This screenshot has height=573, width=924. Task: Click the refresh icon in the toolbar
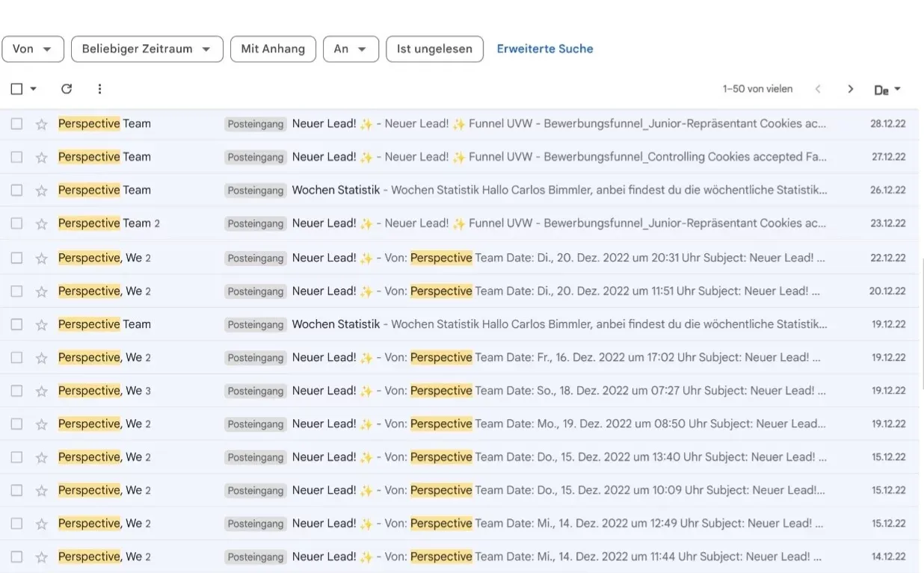(x=67, y=89)
